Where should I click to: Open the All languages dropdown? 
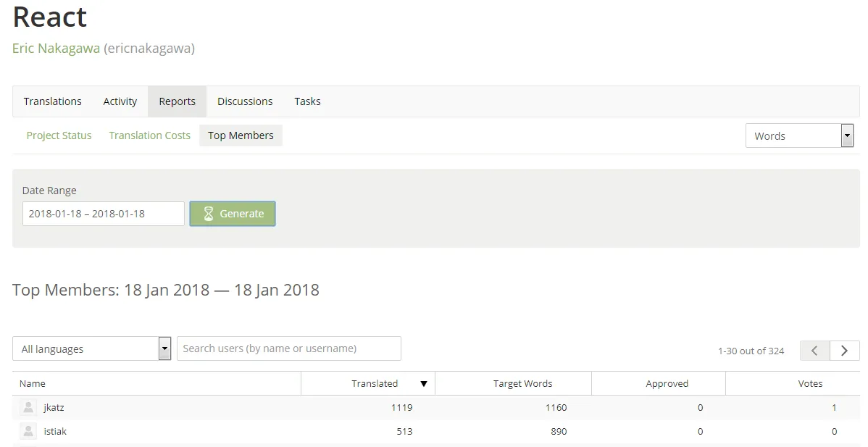[92, 348]
